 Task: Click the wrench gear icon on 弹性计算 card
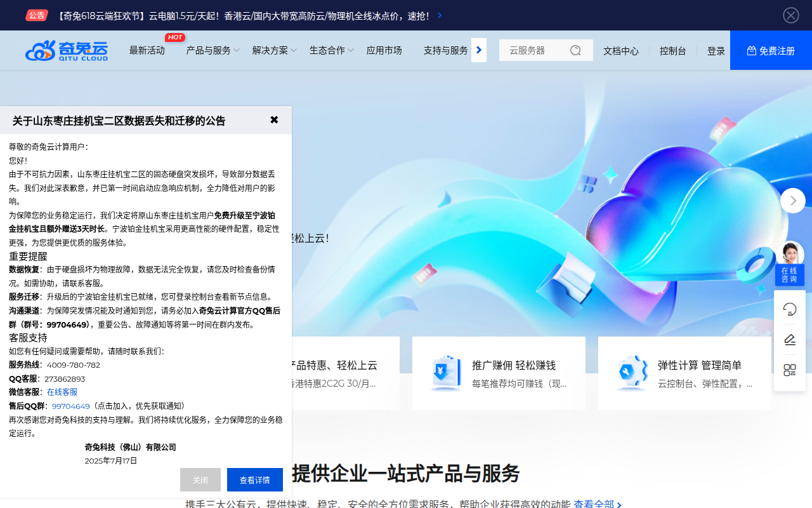pyautogui.click(x=632, y=373)
